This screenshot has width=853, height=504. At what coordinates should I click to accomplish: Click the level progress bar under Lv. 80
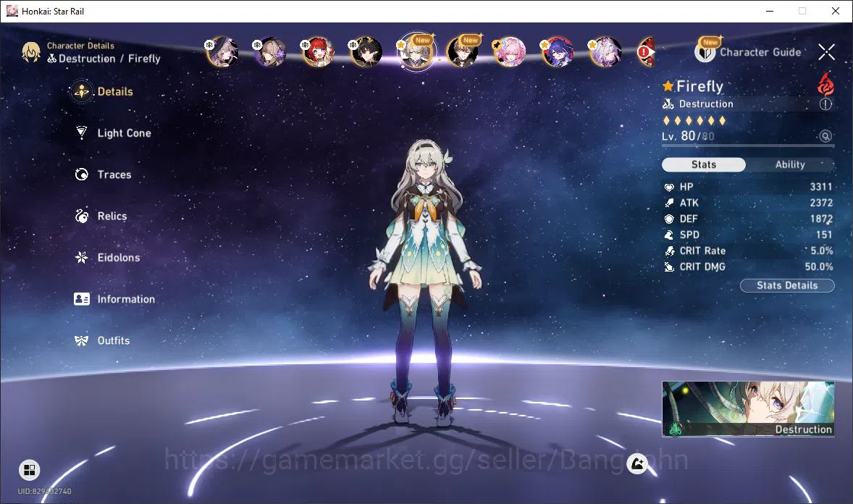click(748, 146)
